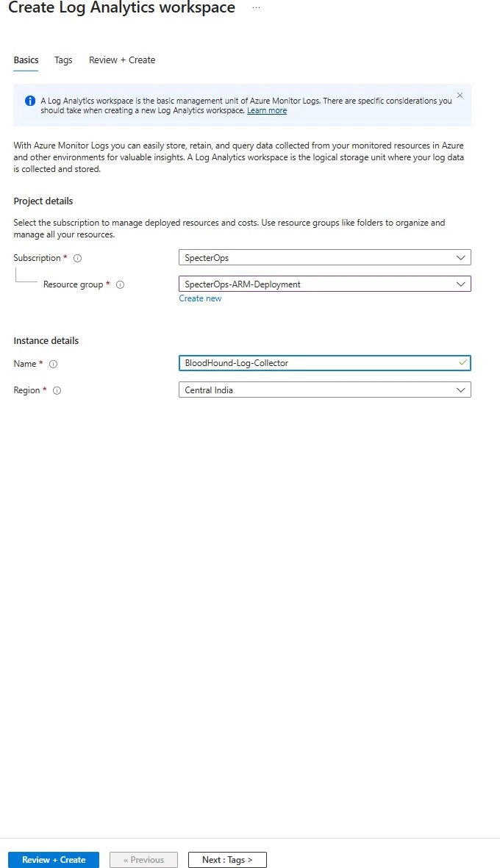Switch to the Review + Create tab

pos(121,60)
